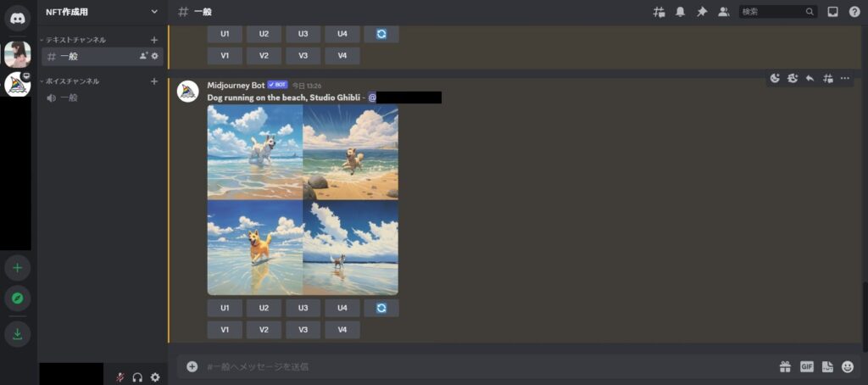Image resolution: width=868 pixels, height=385 pixels.
Task: Add a new server
Action: (17, 268)
